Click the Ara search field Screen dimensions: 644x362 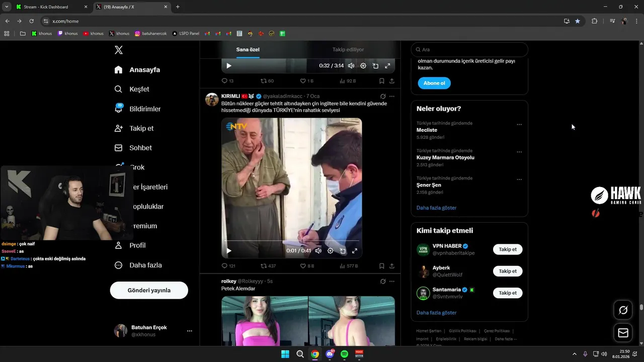469,50
